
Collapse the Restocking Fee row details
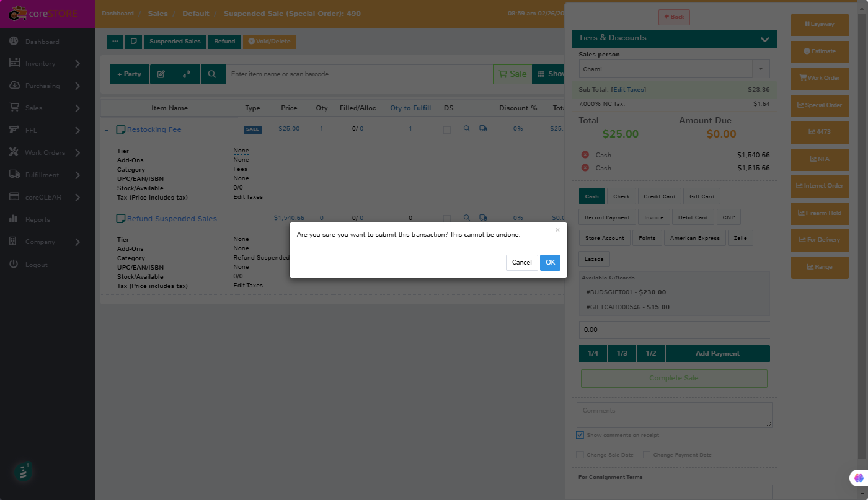point(106,130)
